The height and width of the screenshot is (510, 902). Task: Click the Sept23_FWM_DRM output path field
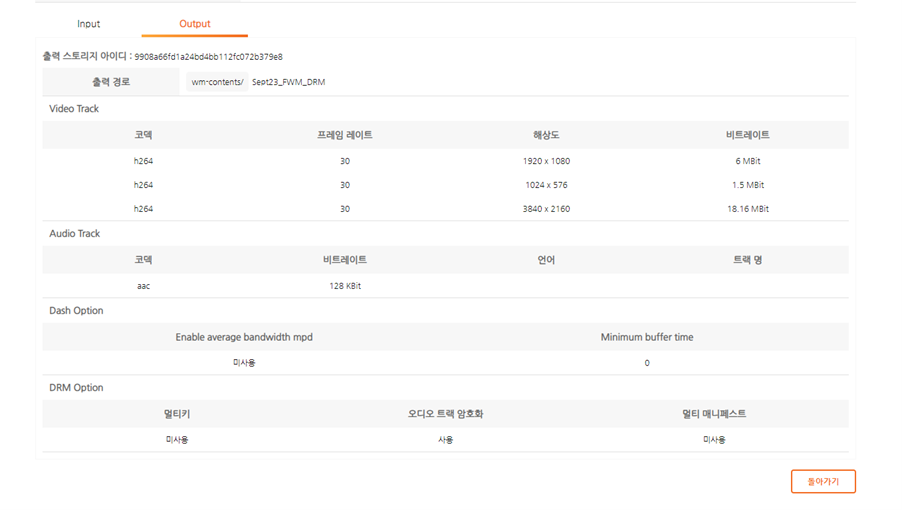[288, 82]
